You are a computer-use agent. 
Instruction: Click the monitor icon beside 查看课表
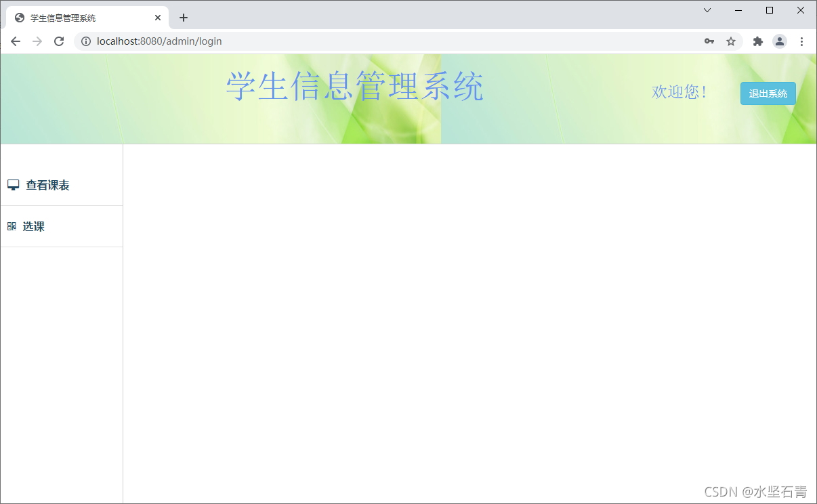pyautogui.click(x=13, y=185)
